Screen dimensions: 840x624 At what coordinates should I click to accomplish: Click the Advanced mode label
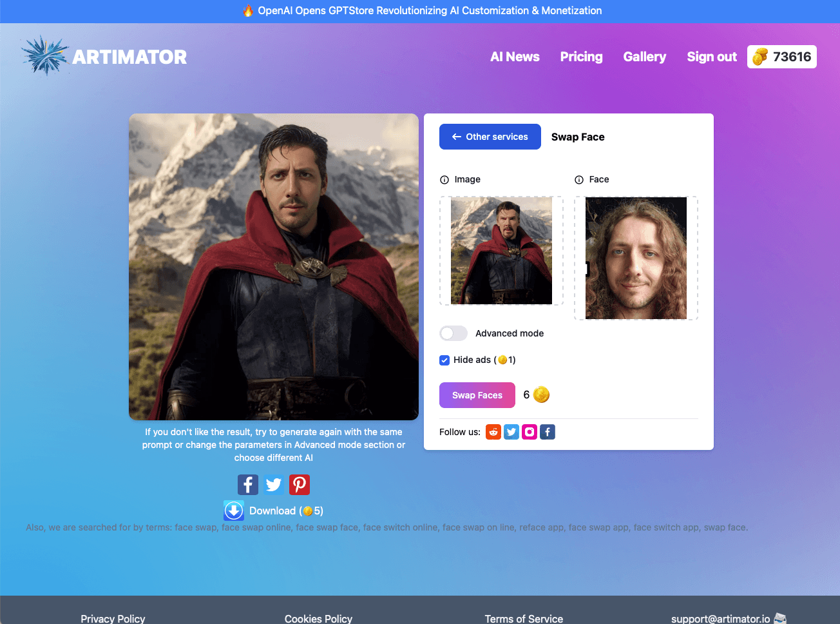[x=510, y=333]
